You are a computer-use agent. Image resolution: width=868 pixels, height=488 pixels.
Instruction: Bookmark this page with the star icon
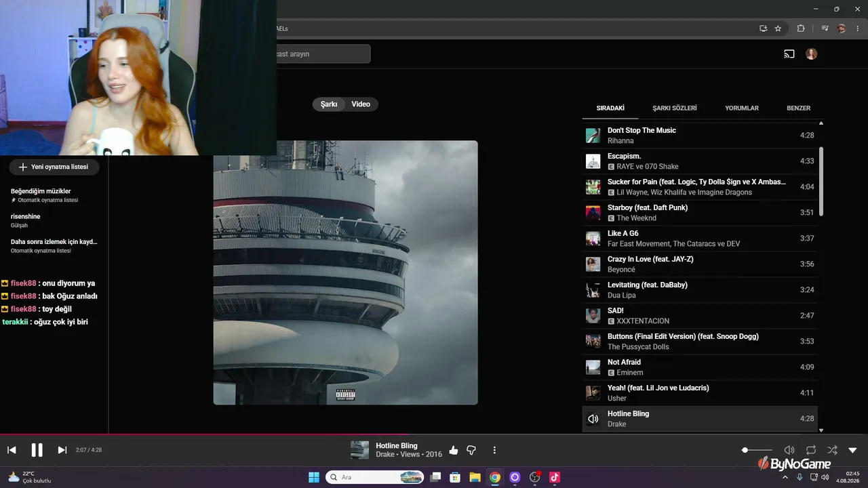pos(778,28)
